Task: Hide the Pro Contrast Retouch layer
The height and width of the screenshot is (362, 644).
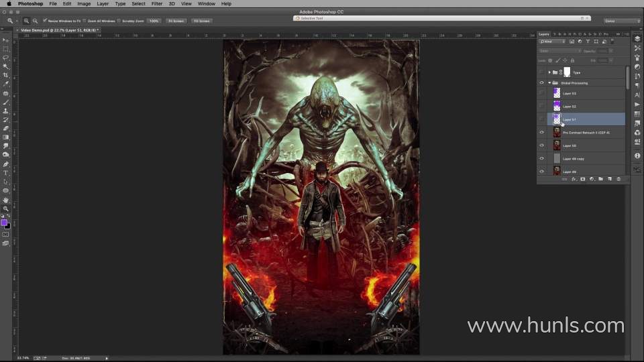Action: tap(541, 132)
